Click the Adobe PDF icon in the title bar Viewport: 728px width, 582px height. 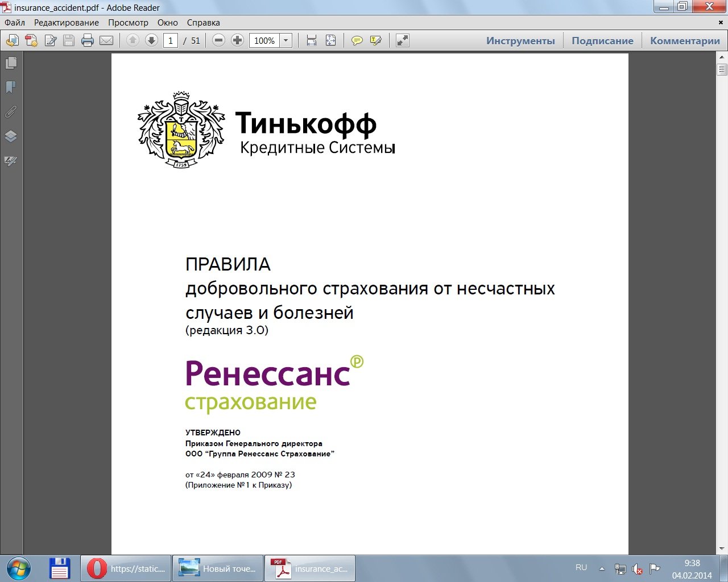[x=7, y=7]
